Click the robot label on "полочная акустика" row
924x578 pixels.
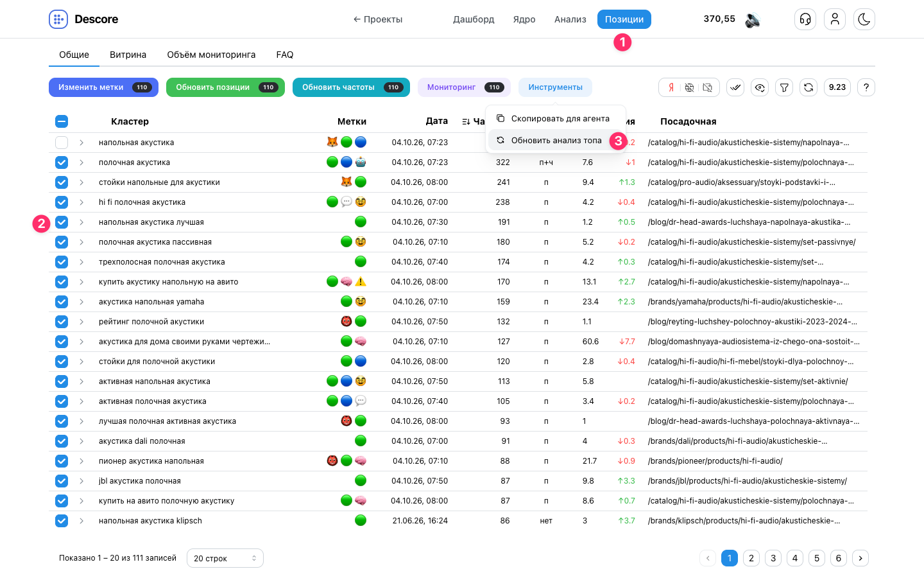pyautogui.click(x=361, y=162)
